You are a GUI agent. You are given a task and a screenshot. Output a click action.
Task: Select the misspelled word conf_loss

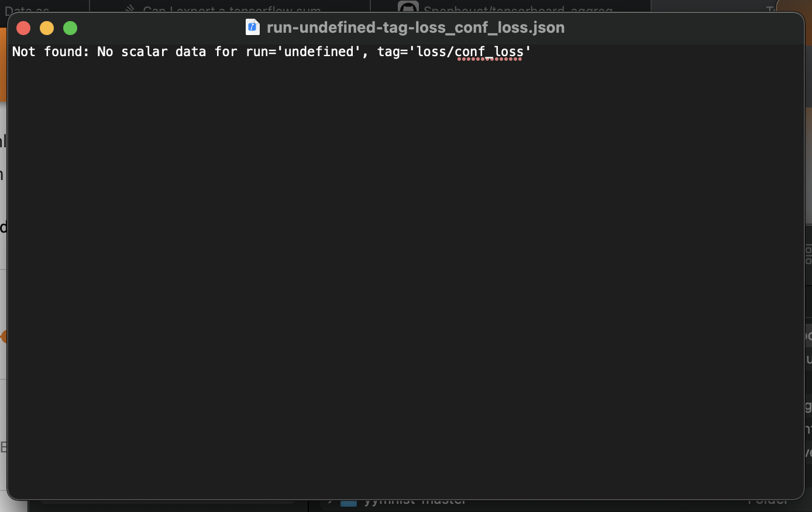[490, 52]
